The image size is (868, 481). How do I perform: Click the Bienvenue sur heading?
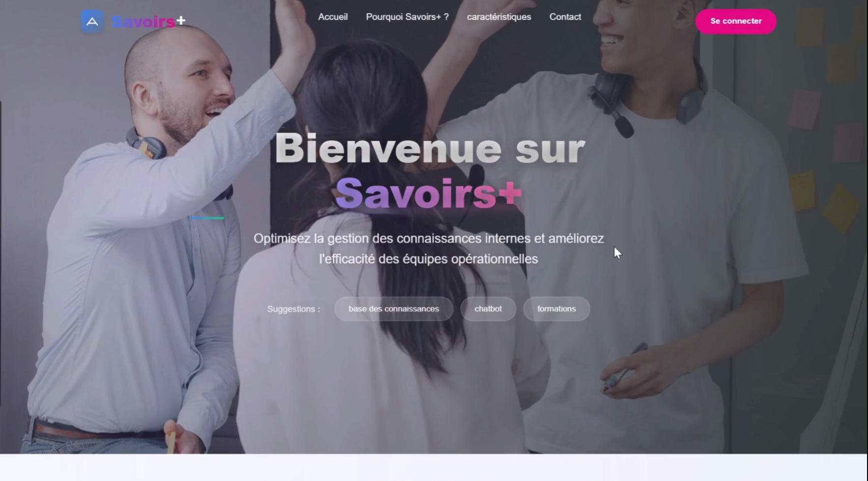pos(430,149)
